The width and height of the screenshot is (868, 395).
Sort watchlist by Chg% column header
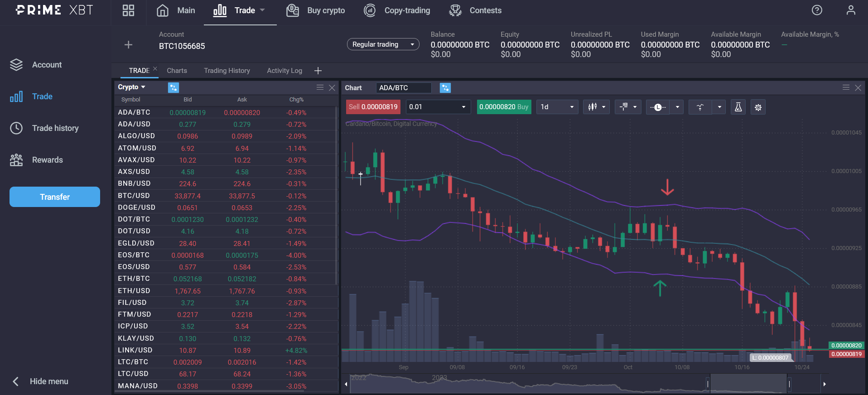coord(296,100)
